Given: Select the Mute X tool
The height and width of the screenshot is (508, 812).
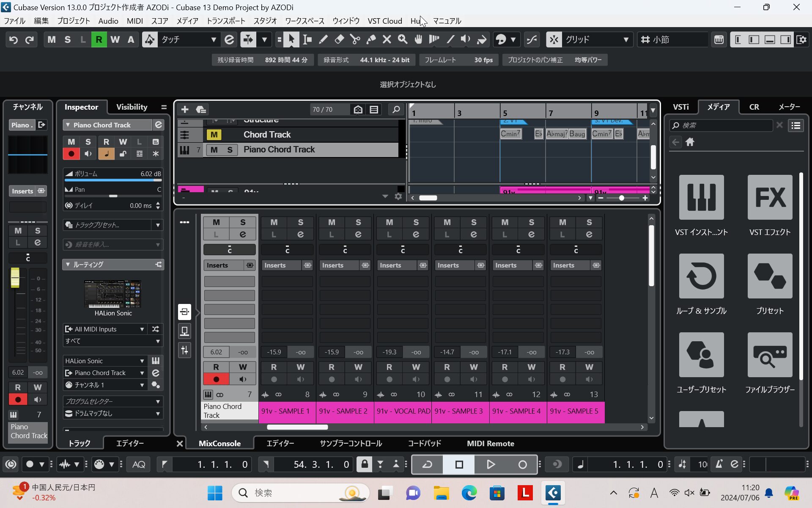Looking at the screenshot, I should coord(387,40).
